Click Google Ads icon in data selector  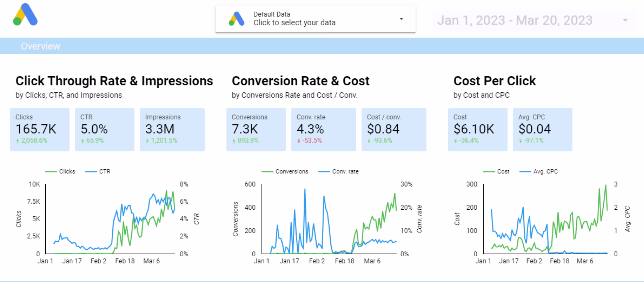236,19
